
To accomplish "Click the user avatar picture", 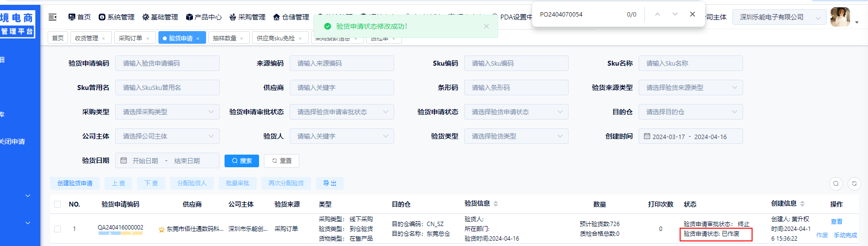I will 840,17.
